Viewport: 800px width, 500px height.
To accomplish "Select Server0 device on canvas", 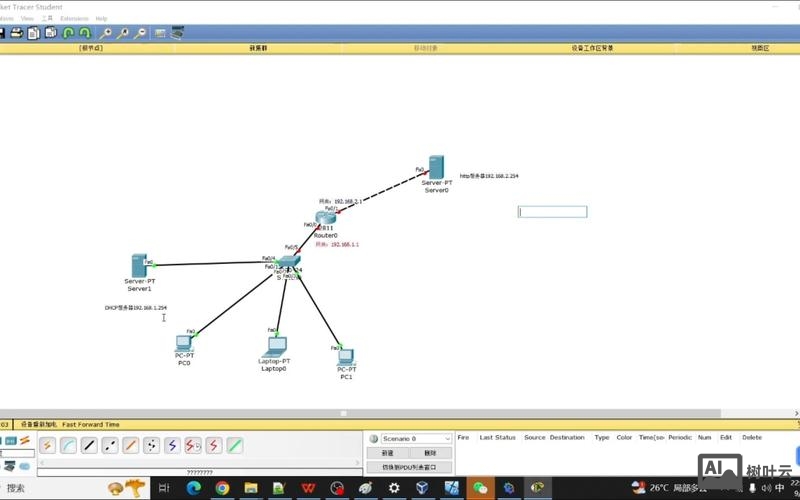I will pyautogui.click(x=436, y=168).
